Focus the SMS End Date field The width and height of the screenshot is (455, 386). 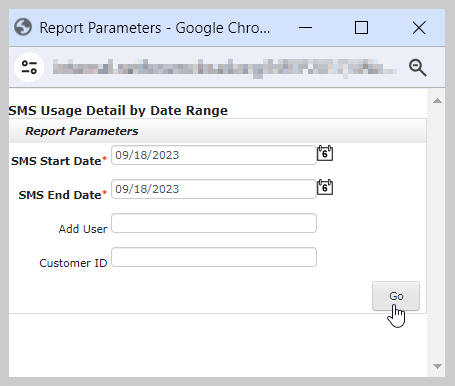tap(214, 189)
